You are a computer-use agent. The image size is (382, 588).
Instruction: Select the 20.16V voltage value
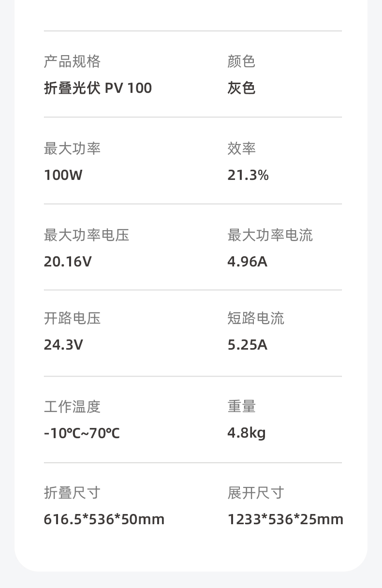pos(68,262)
